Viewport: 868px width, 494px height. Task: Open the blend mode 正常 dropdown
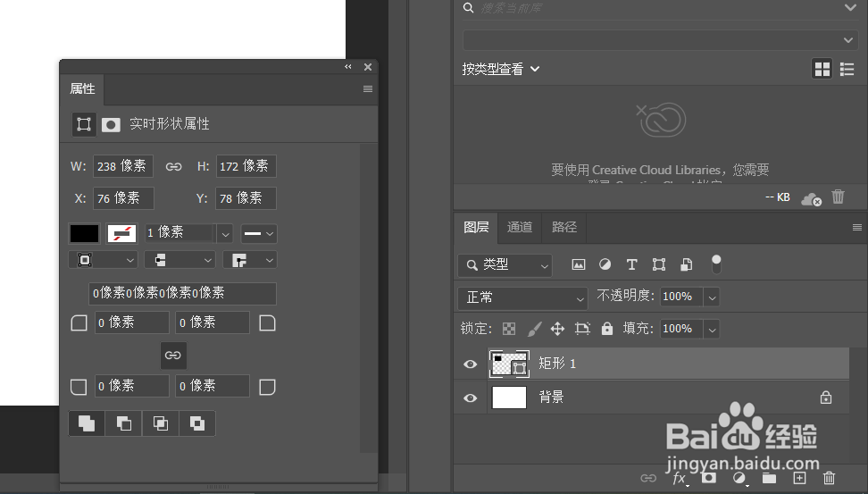[x=522, y=298]
